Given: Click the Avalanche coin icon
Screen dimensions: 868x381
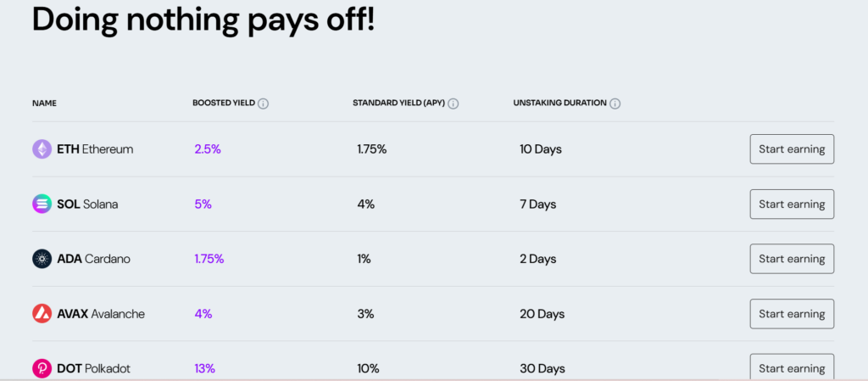Looking at the screenshot, I should (x=42, y=313).
